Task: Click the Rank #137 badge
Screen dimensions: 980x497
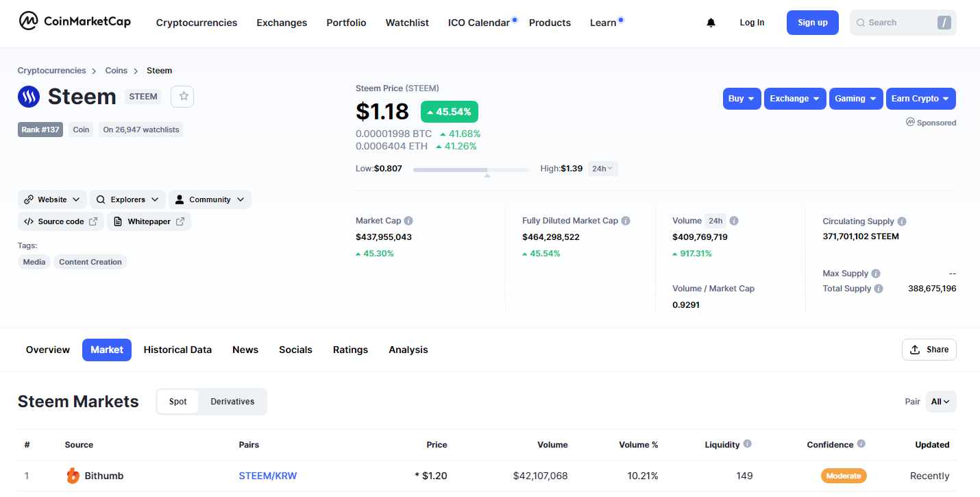Action: [x=40, y=130]
